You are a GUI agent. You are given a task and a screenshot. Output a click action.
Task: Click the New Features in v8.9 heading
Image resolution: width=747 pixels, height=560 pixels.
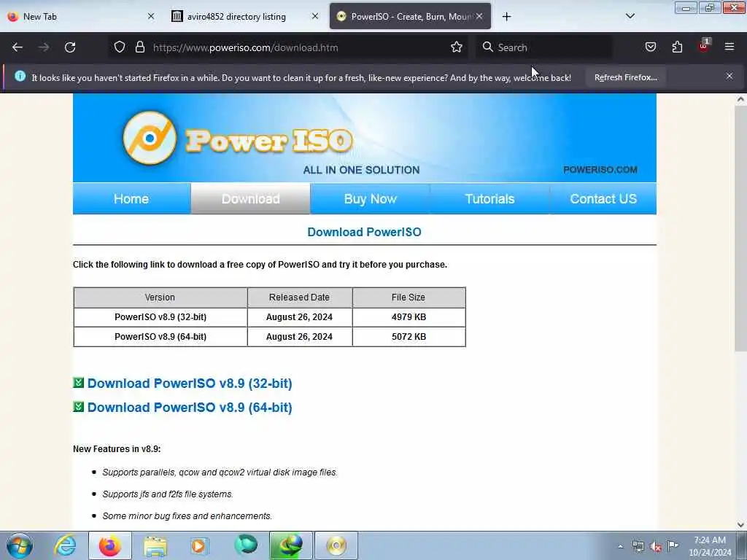click(117, 449)
